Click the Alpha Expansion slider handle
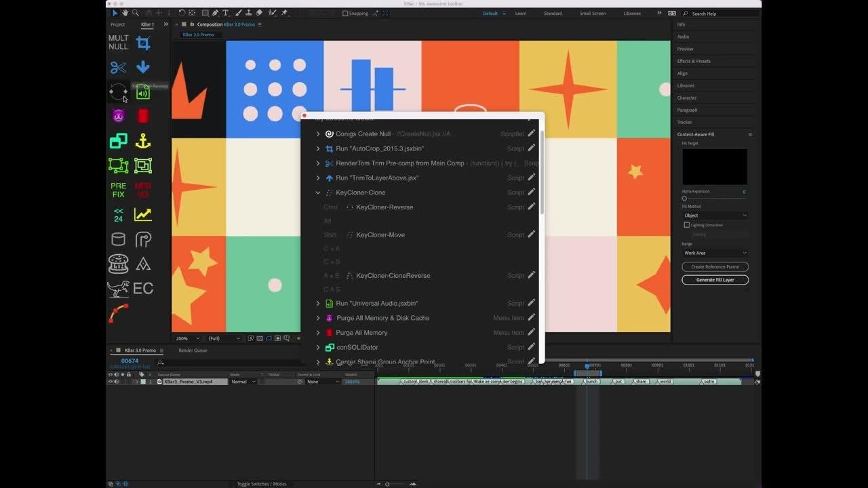This screenshot has width=868, height=488. pyautogui.click(x=684, y=199)
